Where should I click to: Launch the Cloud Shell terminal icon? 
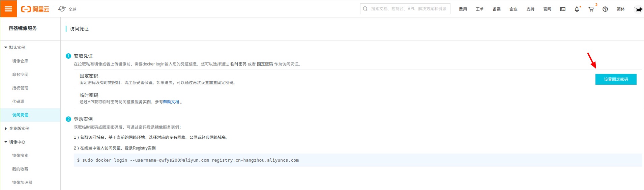click(x=563, y=9)
